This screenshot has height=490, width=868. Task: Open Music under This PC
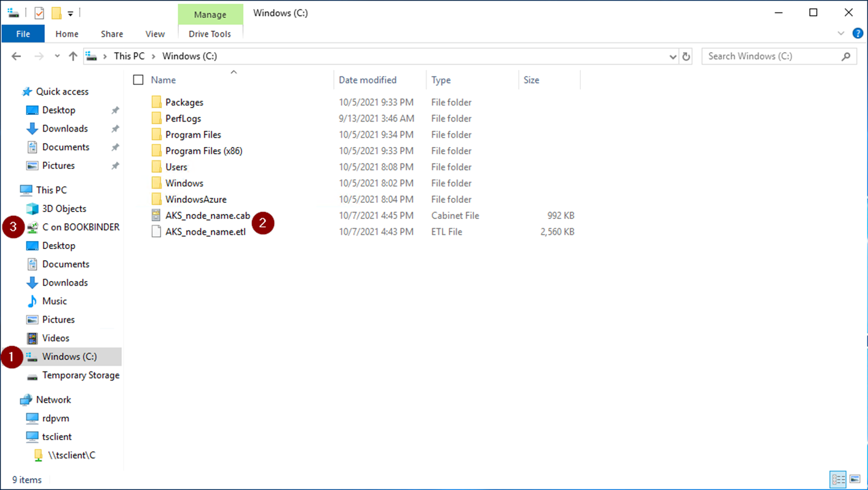click(x=54, y=301)
